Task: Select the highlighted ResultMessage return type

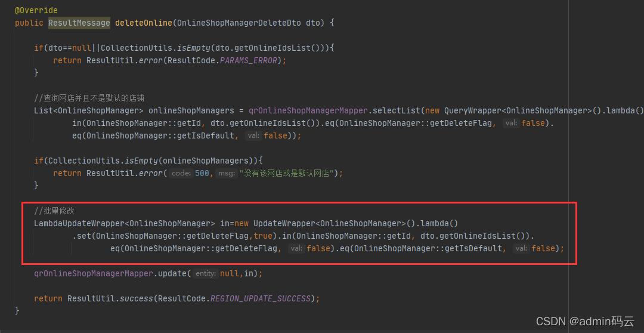Action: click(79, 23)
